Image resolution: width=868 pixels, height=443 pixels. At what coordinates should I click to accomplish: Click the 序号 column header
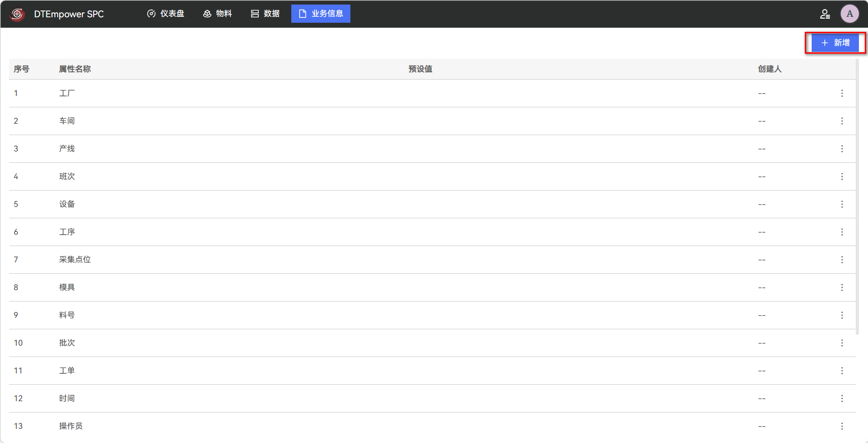pos(21,69)
